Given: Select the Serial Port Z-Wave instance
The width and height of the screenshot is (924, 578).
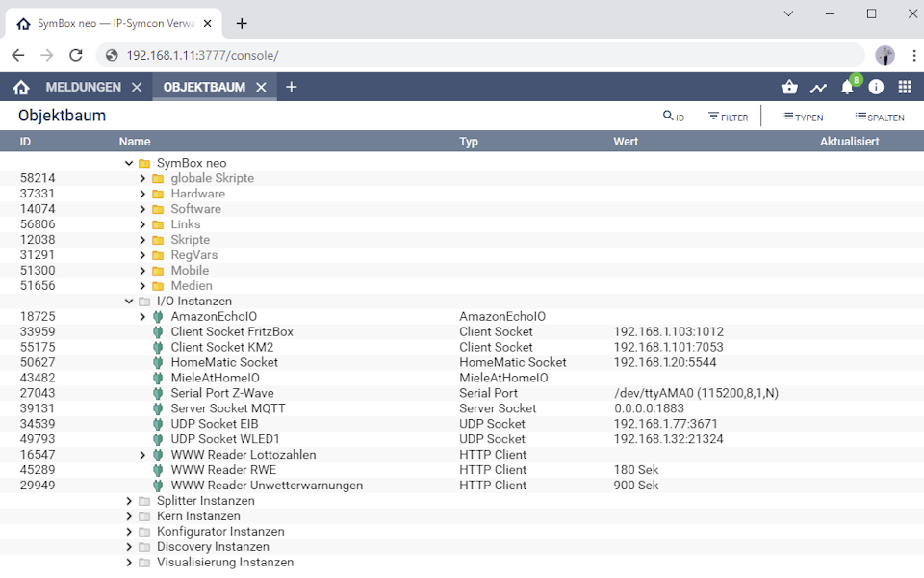Looking at the screenshot, I should tap(221, 393).
